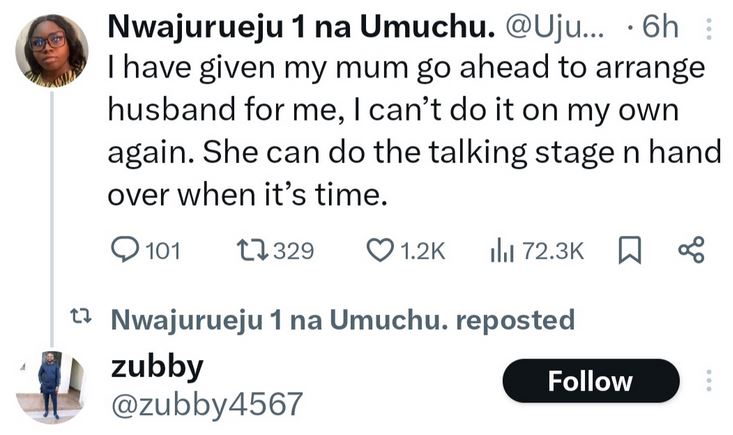Click the 72.3K views count
This screenshot has width=733, height=435.
point(552,250)
